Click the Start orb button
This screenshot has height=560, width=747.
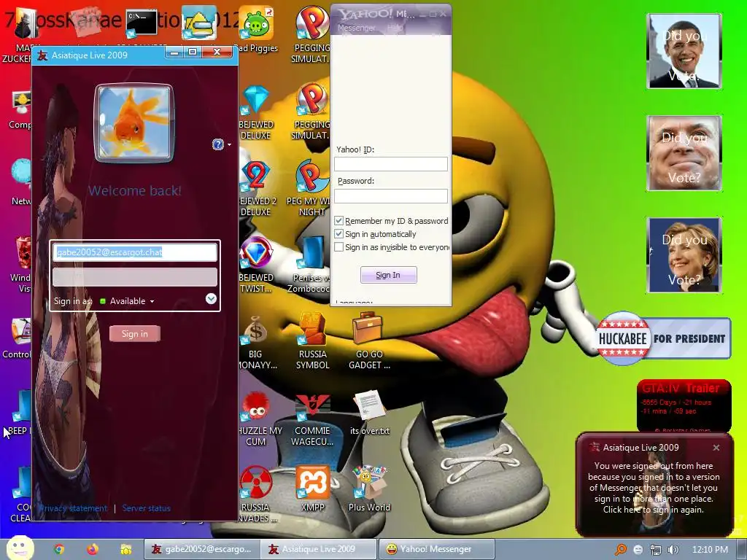(x=20, y=548)
